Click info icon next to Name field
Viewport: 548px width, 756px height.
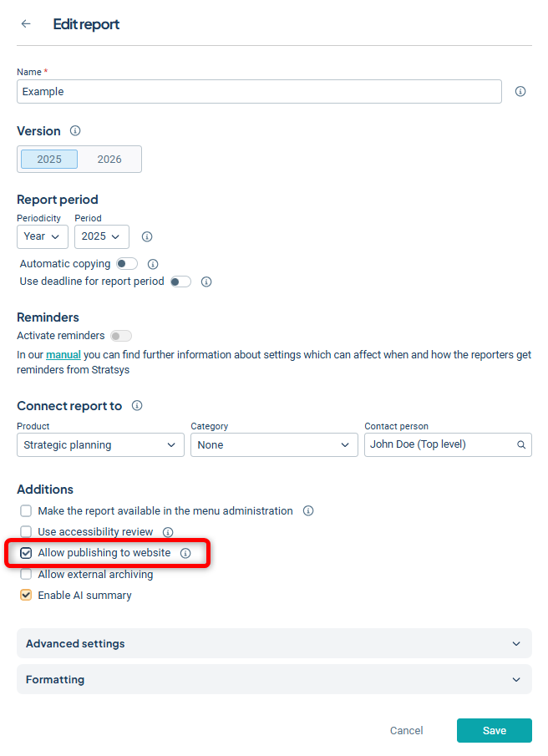tap(520, 92)
